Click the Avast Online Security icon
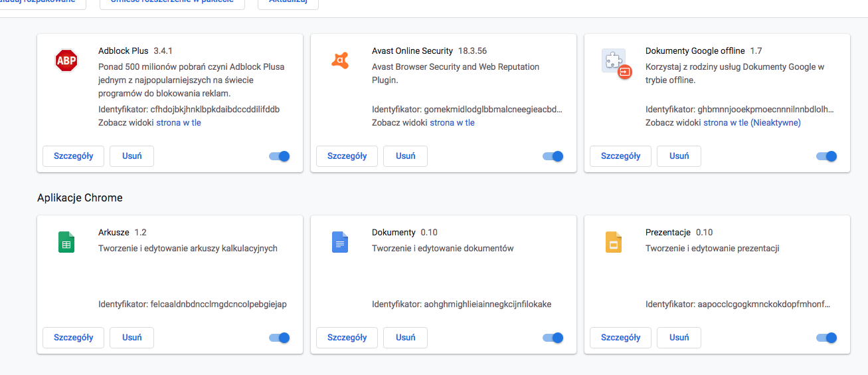The height and width of the screenshot is (375, 868). pyautogui.click(x=340, y=61)
